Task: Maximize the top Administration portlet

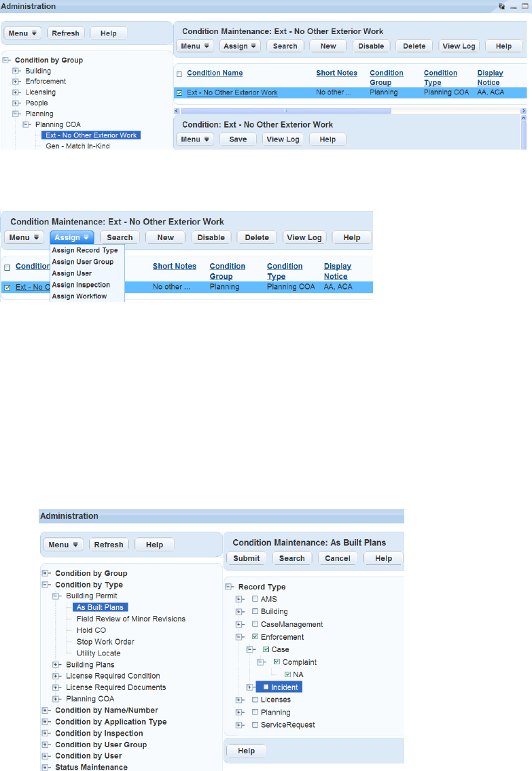Action: click(525, 6)
